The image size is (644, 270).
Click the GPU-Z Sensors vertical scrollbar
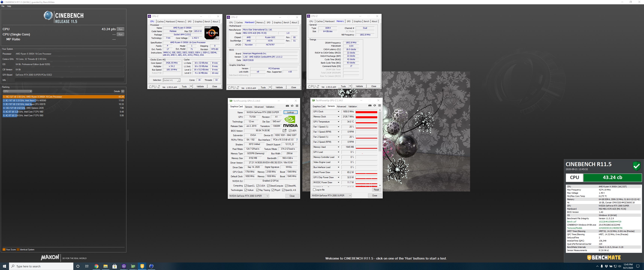tap(380, 148)
